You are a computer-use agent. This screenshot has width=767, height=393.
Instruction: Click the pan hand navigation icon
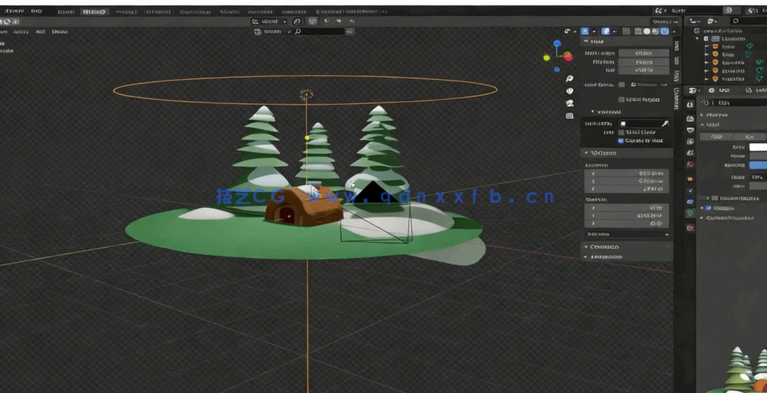(569, 91)
